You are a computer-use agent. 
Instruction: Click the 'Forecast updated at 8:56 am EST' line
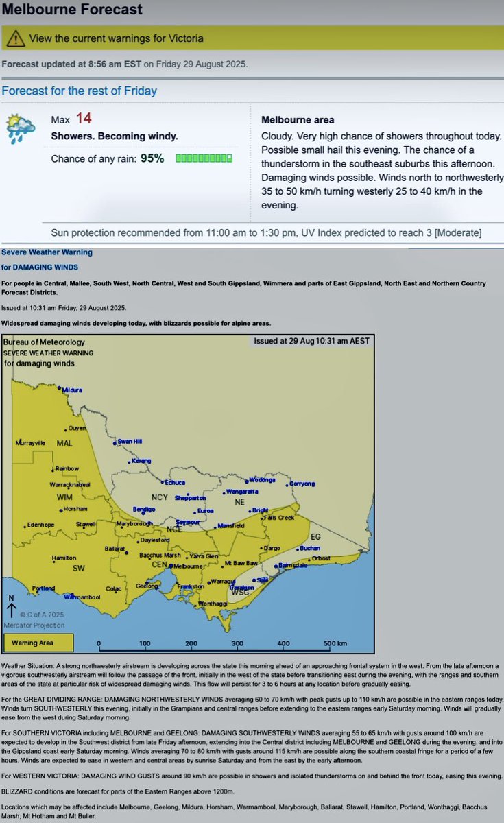pos(124,64)
